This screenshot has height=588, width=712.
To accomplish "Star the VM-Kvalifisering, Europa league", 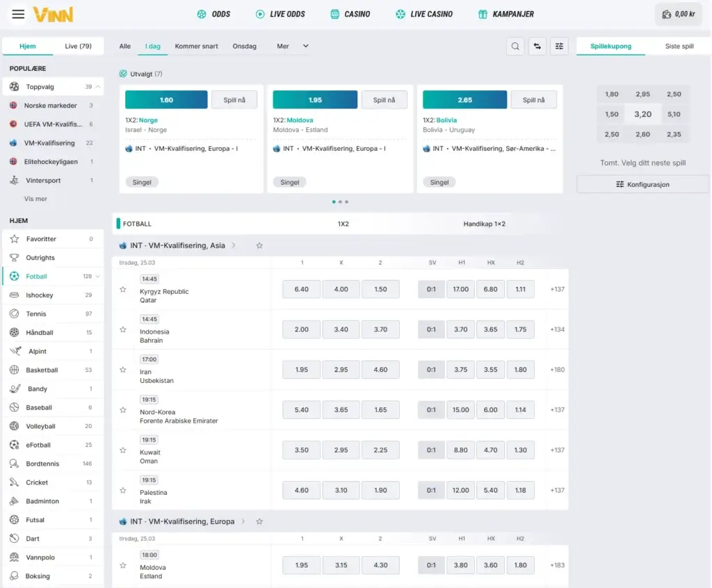I will (259, 522).
